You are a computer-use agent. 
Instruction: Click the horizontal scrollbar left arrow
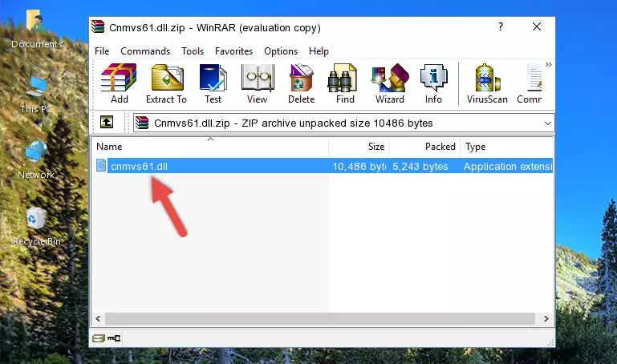(x=98, y=319)
